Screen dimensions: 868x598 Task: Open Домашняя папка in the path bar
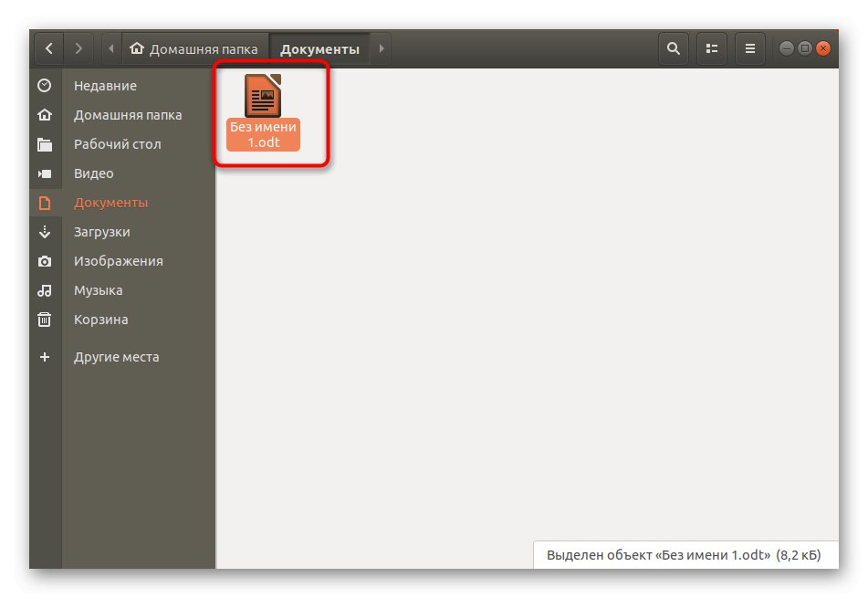pos(193,48)
